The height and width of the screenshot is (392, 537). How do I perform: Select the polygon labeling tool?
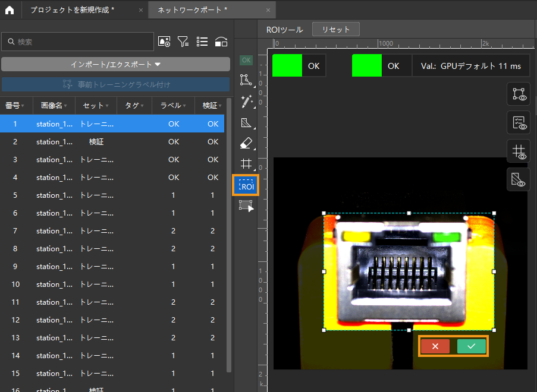point(246,80)
